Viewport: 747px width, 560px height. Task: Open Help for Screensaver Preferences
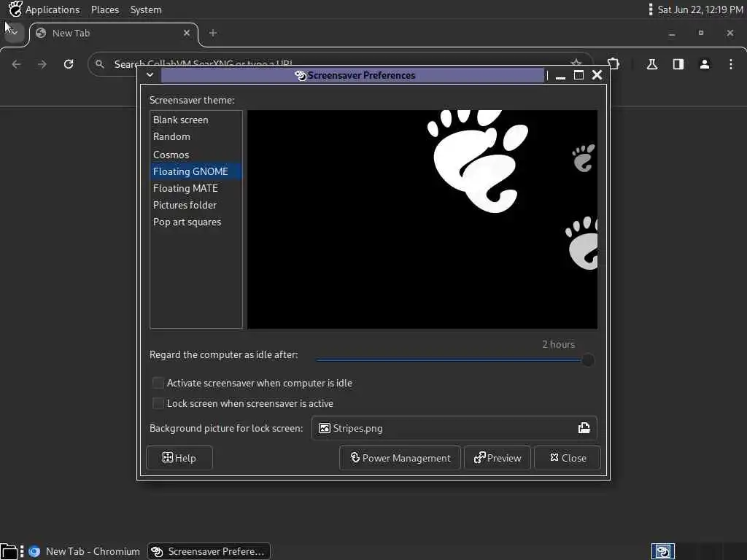click(x=179, y=458)
